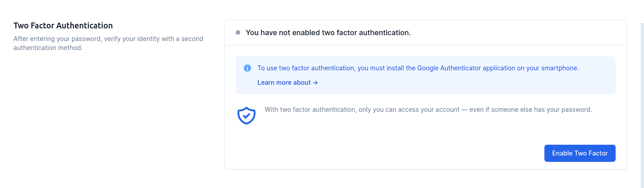Click the 'not enabled two factor' status text
This screenshot has width=644, height=188.
click(328, 32)
